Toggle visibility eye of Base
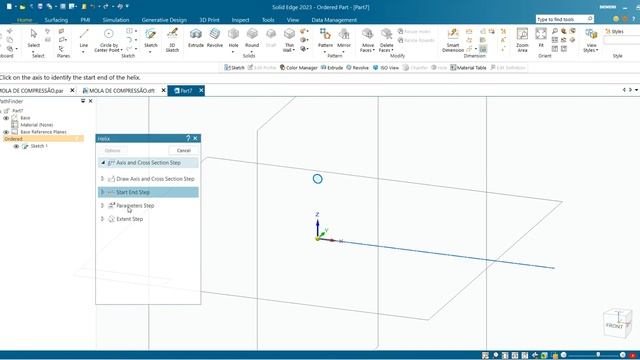 coord(6,118)
